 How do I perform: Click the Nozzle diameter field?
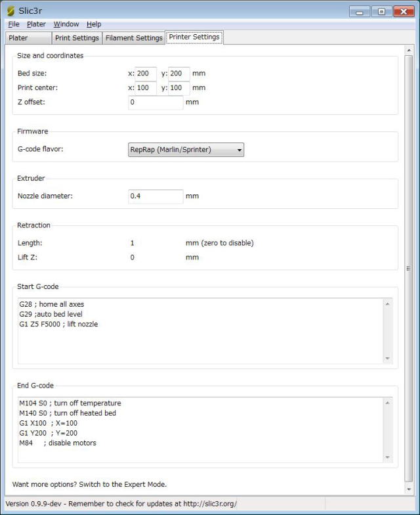click(156, 196)
